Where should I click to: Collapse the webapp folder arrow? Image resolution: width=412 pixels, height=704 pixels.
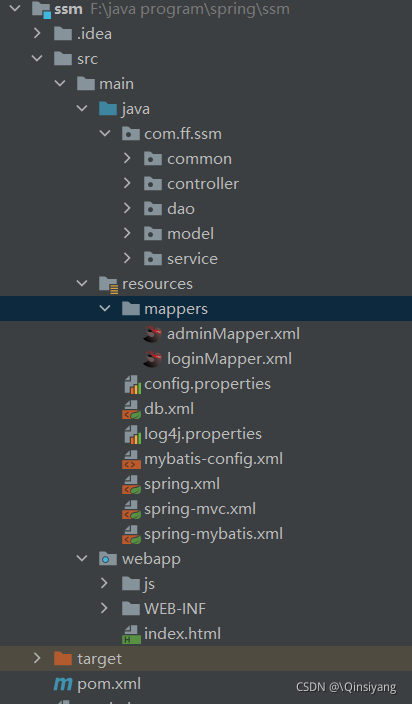point(82,559)
